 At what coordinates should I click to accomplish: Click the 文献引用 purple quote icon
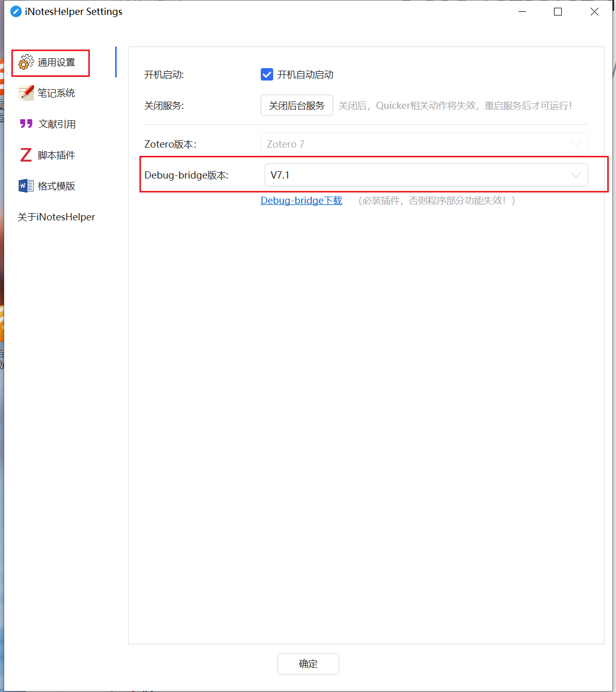coord(26,124)
